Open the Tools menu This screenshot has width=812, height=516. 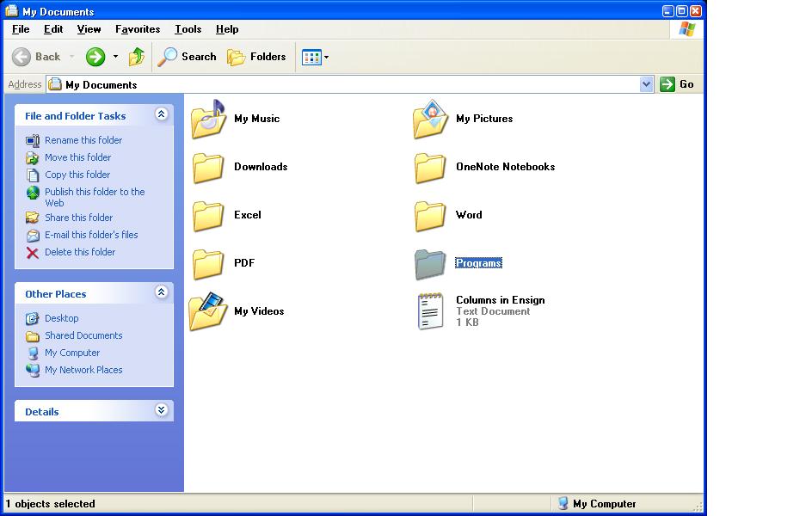pos(188,29)
